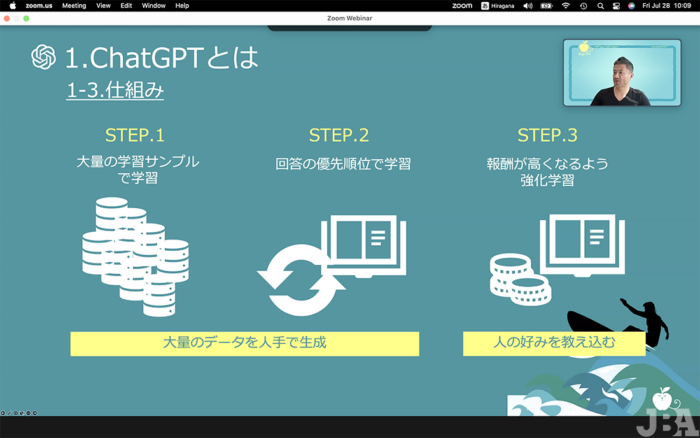Open the zoom.us application menu
The width and height of the screenshot is (700, 438).
39,6
